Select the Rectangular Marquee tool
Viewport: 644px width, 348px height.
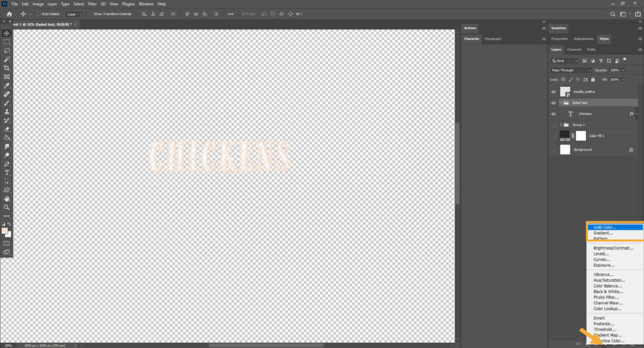coord(7,42)
